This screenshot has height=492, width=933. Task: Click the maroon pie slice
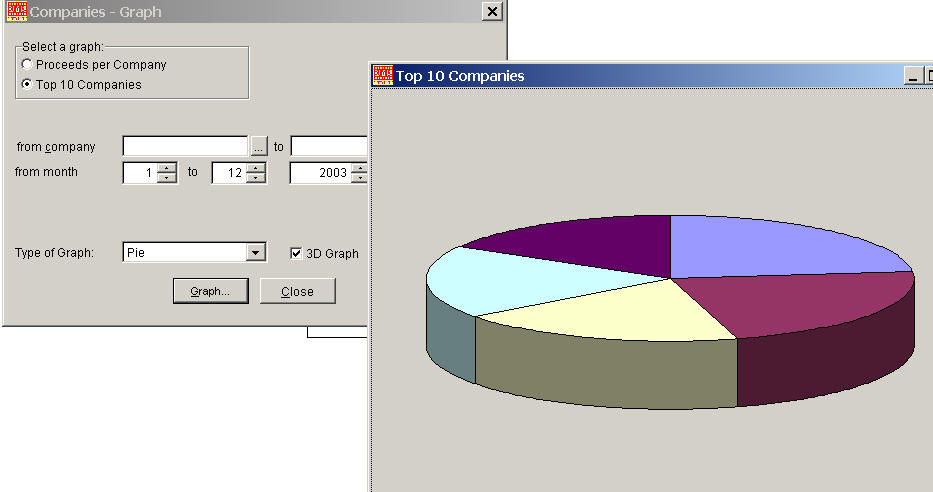click(803, 303)
